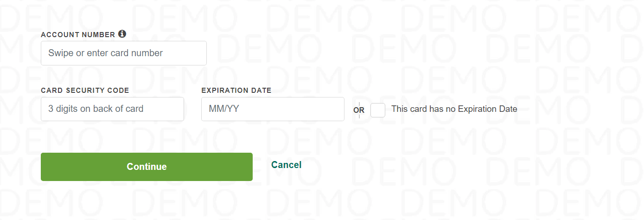Activate the expiration date textbox

coord(273,109)
